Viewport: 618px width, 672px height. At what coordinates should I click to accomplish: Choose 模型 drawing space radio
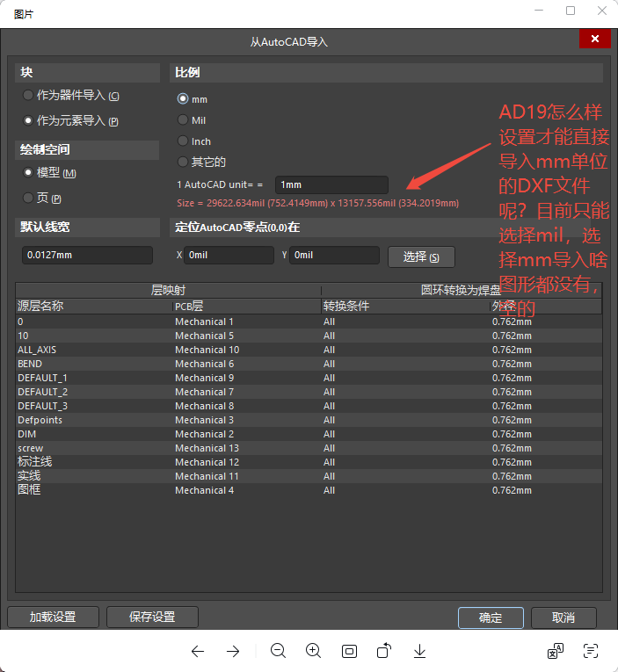(28, 173)
